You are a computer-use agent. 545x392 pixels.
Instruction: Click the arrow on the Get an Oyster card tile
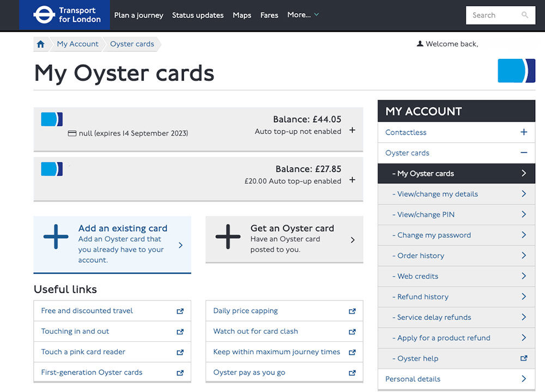(x=353, y=240)
